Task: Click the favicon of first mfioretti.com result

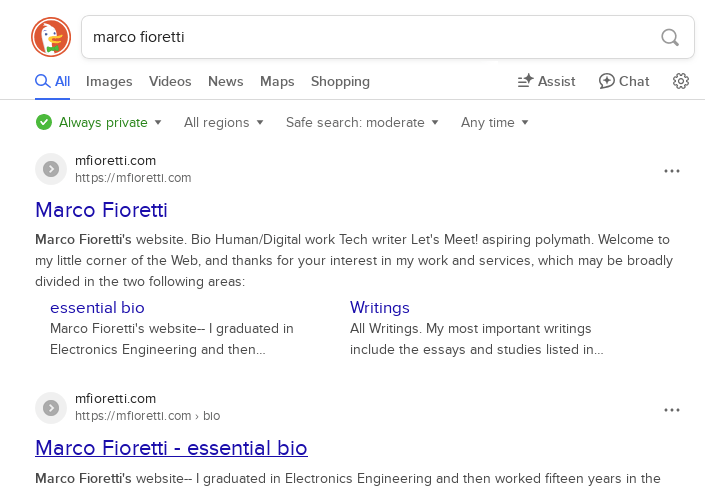Action: coord(51,169)
